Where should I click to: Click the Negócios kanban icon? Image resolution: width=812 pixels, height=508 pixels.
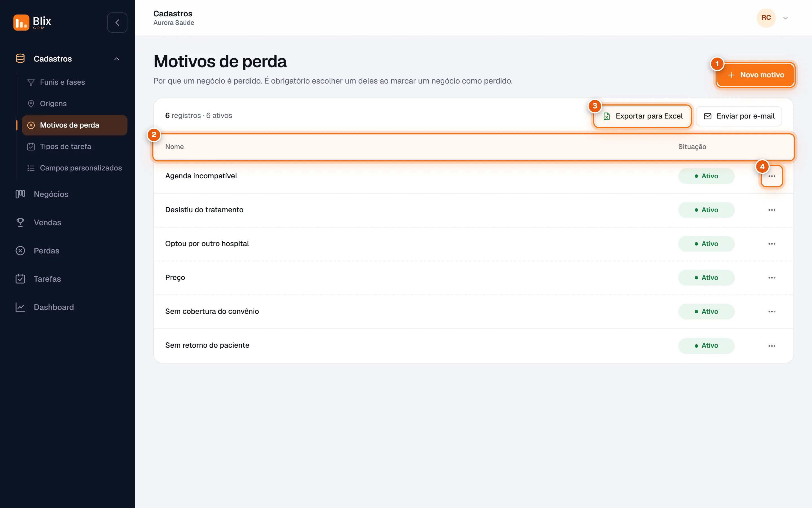(x=20, y=194)
